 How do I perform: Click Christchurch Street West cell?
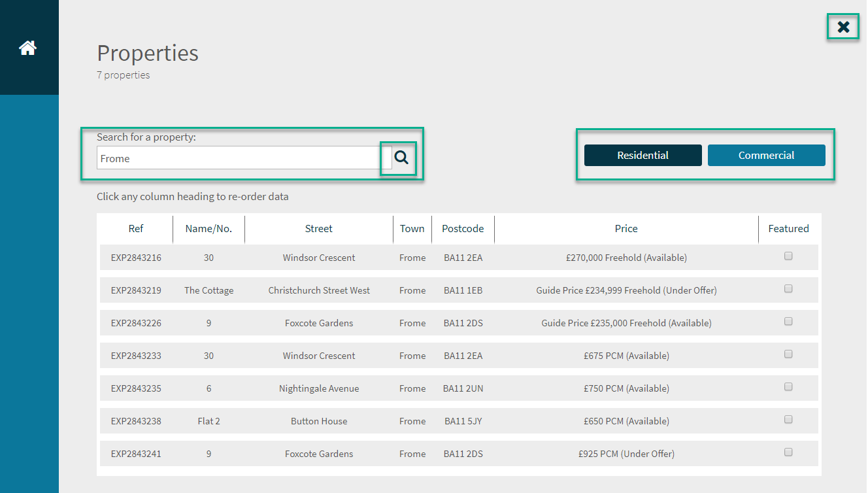(x=319, y=290)
